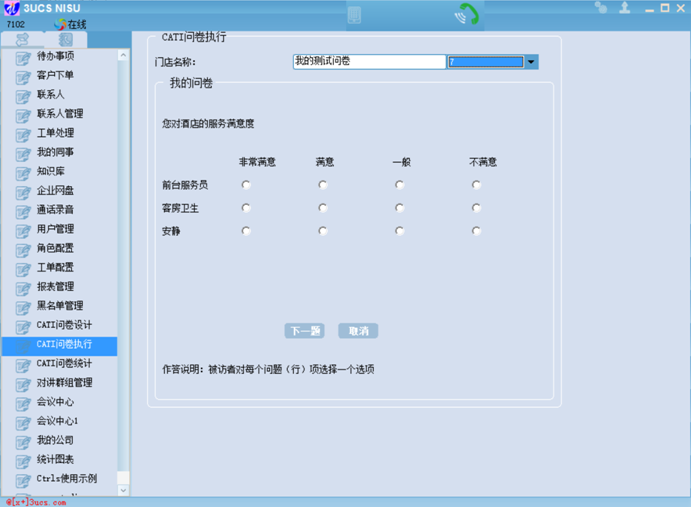The width and height of the screenshot is (691, 507).
Task: Click the icon beside 角色配置
Action: [23, 250]
